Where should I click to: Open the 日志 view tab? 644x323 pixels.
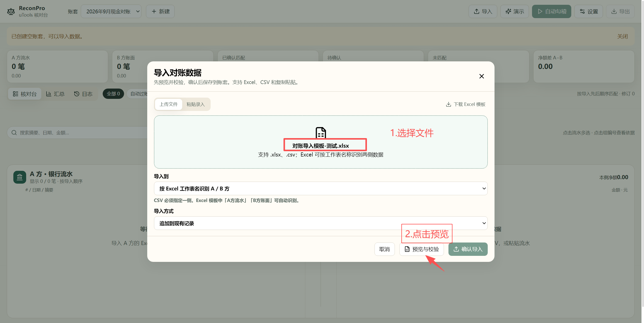pos(83,94)
